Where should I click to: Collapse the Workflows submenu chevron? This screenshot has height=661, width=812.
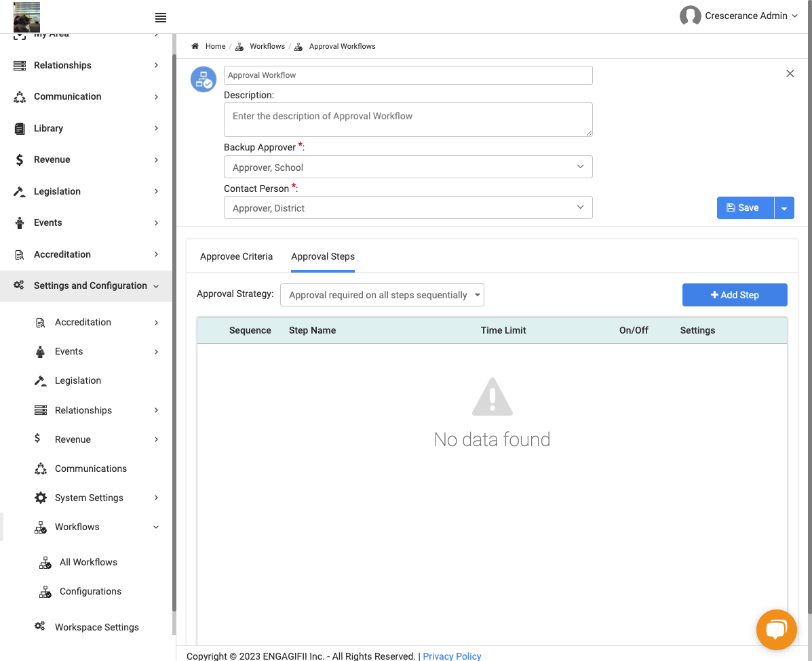pyautogui.click(x=156, y=527)
